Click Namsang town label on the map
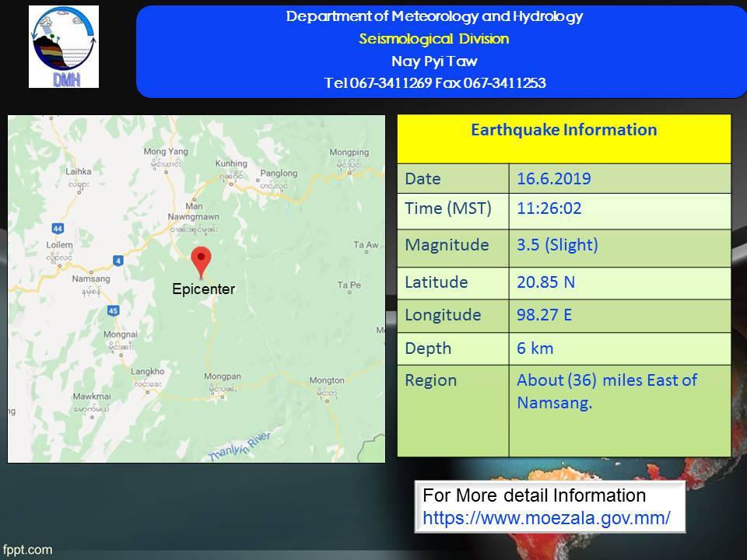Screen dimensions: 747x560 coord(90,278)
